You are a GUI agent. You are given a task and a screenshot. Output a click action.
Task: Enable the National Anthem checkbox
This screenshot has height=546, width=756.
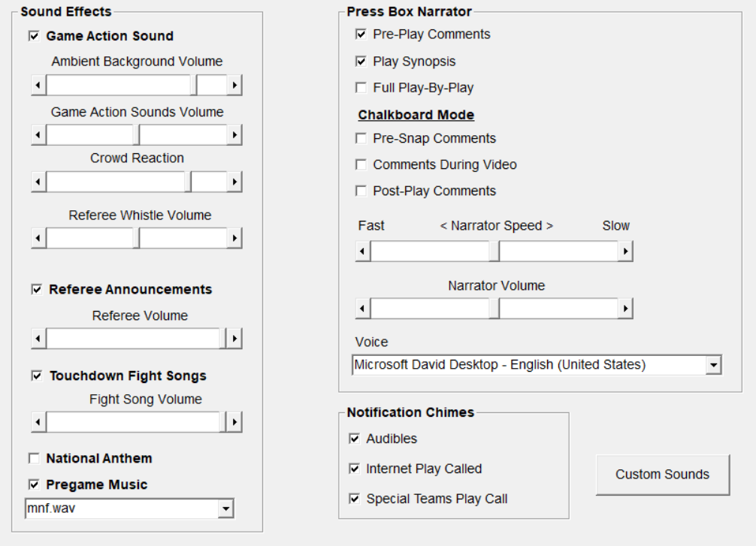(x=34, y=458)
